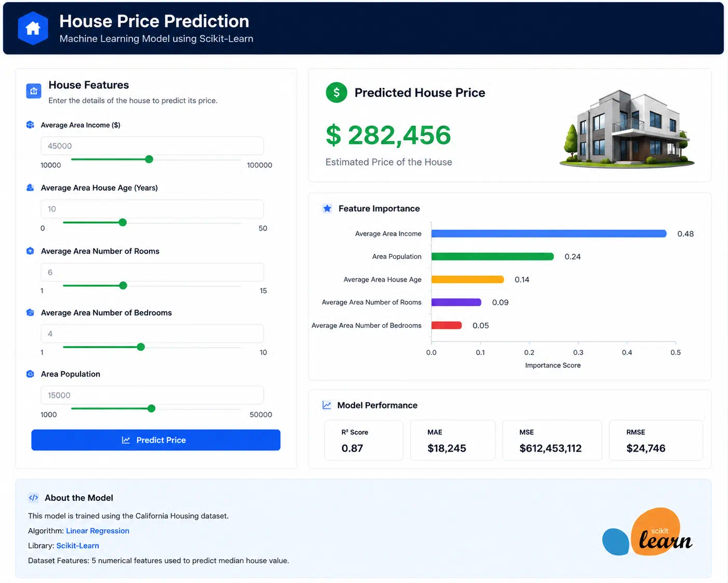Click the income slider maximum label 100000

(260, 165)
